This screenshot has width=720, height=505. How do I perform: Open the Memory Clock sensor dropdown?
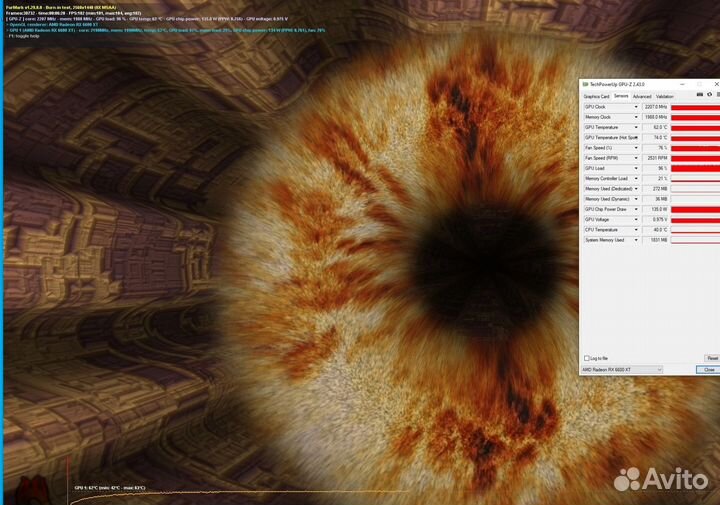click(636, 118)
